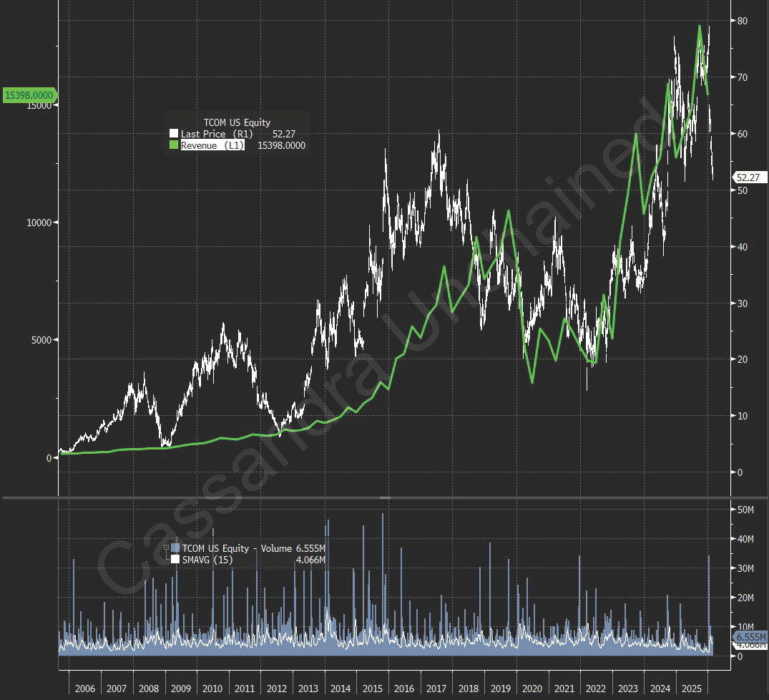Click the panel divider handle between charts
The image size is (769, 700).
point(385,497)
